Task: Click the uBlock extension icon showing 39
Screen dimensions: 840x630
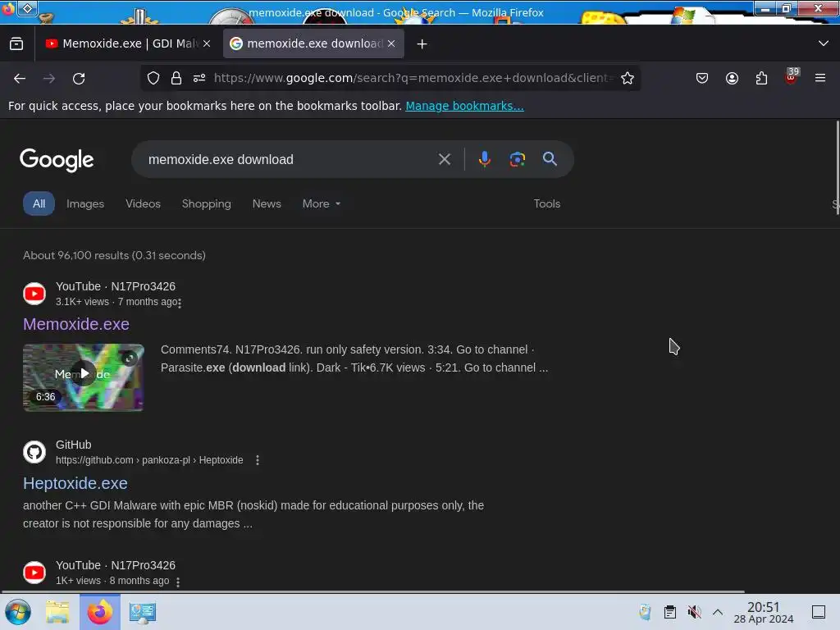Action: point(792,76)
